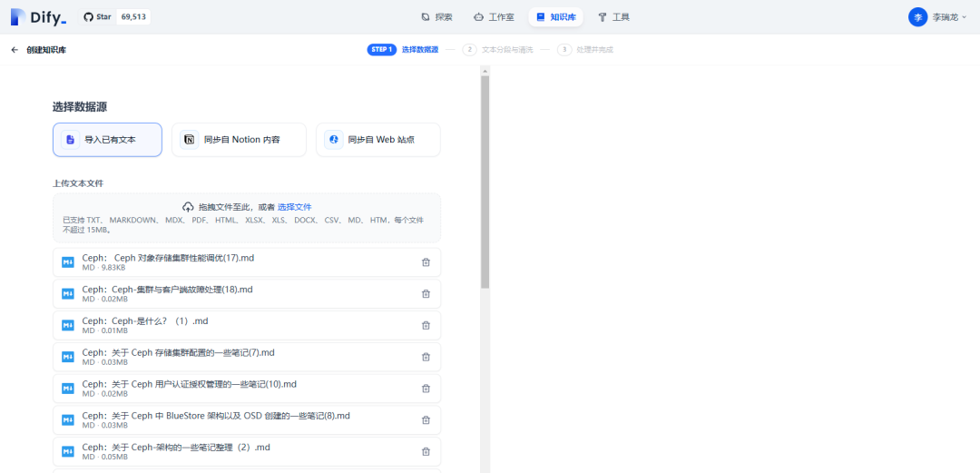Expand the 李瑞龙 account dropdown
980x473 pixels.
point(949,17)
